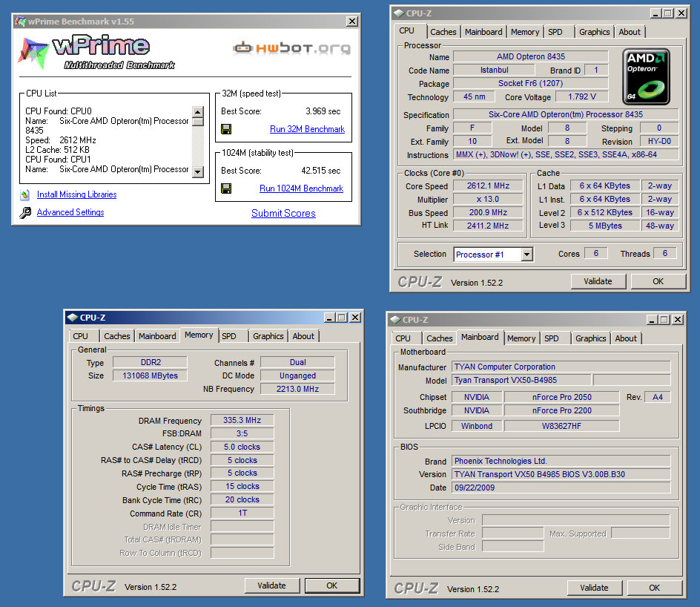Click the BIOS Date value 09/22/2009
This screenshot has height=607, width=700.
pos(561,488)
